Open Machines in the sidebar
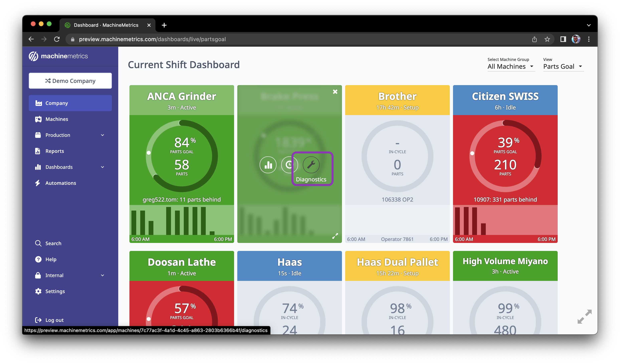The width and height of the screenshot is (620, 364). (70, 119)
